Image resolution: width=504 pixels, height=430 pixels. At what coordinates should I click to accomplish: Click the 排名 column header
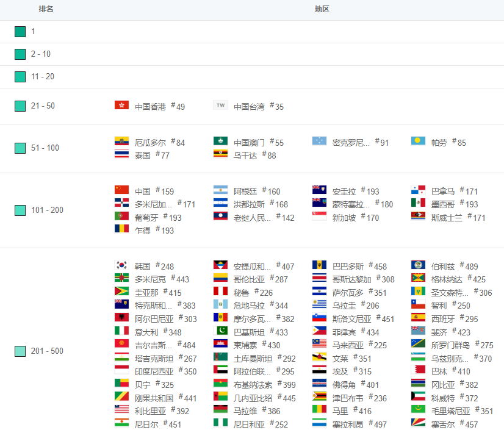46,9
